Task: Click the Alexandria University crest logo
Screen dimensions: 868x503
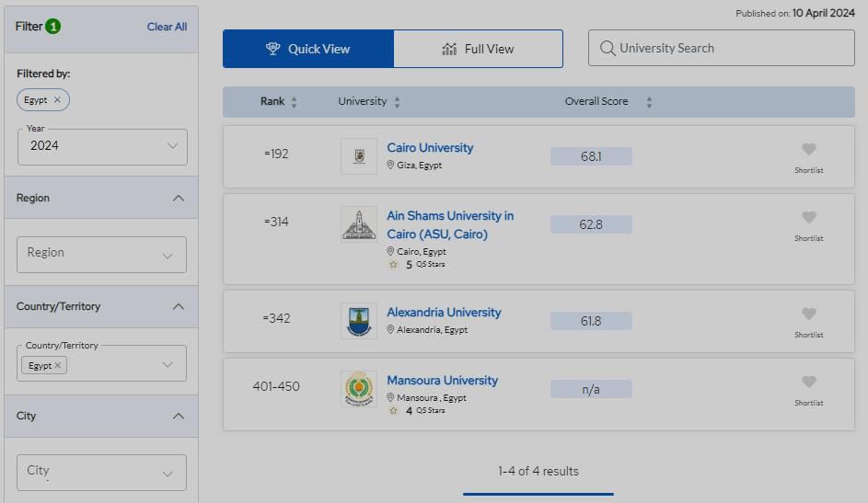Action: coord(358,321)
